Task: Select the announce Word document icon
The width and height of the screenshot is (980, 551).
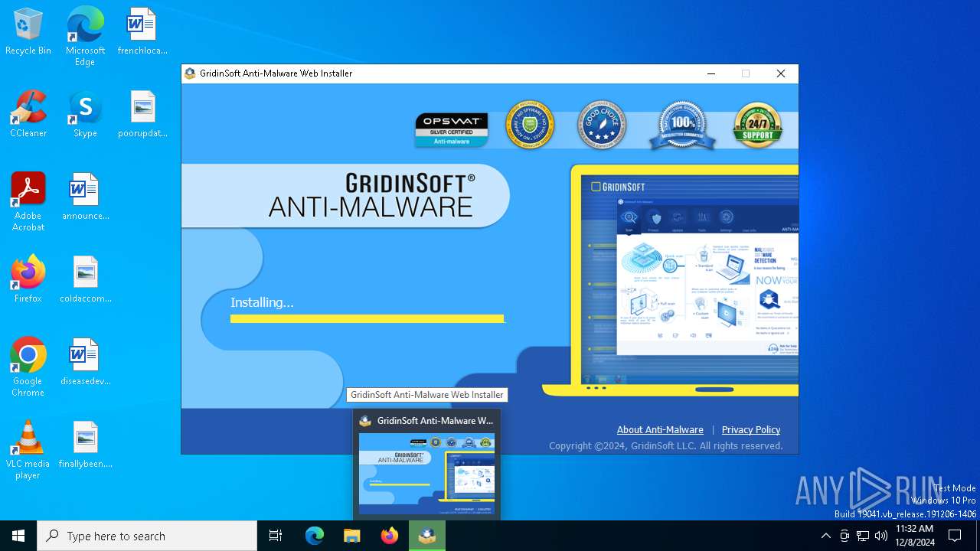Action: pos(85,197)
